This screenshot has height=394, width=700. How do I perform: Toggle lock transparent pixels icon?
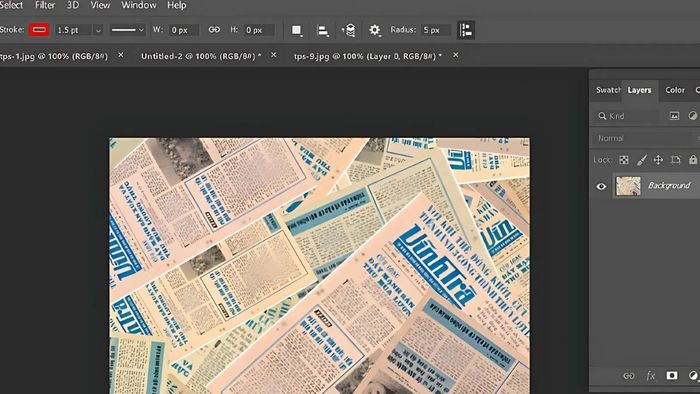point(624,160)
